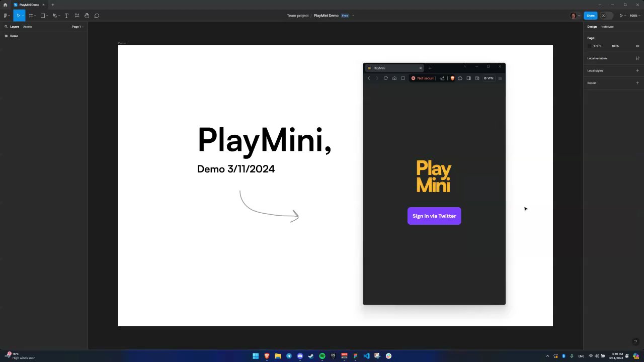Switch to the Layers tab

(x=15, y=27)
